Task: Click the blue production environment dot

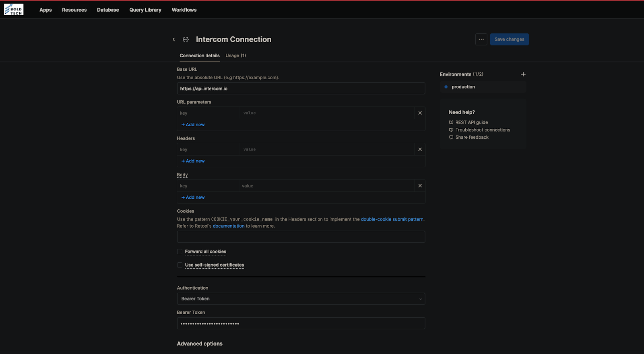Action: coord(446,87)
